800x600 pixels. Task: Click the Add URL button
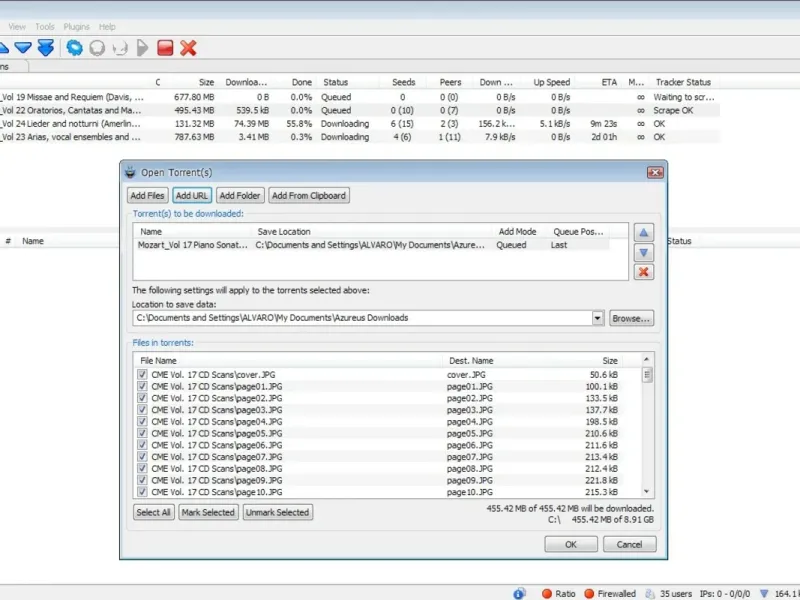[192, 195]
